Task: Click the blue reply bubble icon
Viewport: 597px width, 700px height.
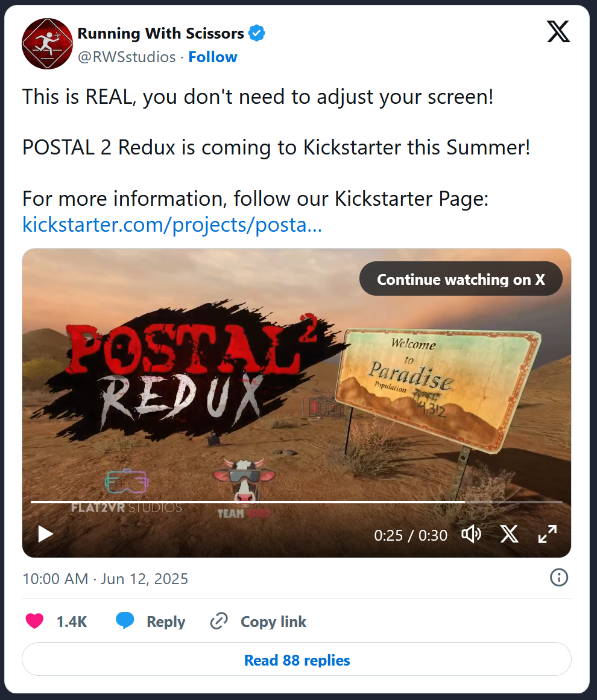Action: click(x=125, y=621)
